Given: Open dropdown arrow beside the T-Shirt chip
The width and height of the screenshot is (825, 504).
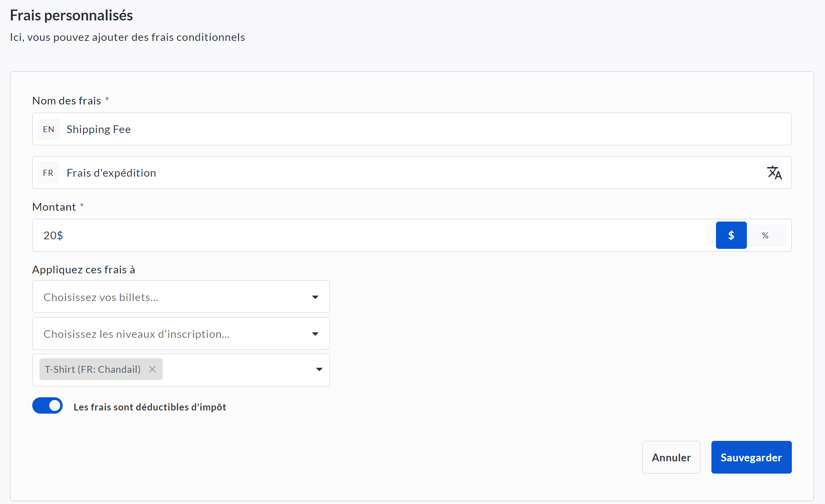Looking at the screenshot, I should [319, 370].
